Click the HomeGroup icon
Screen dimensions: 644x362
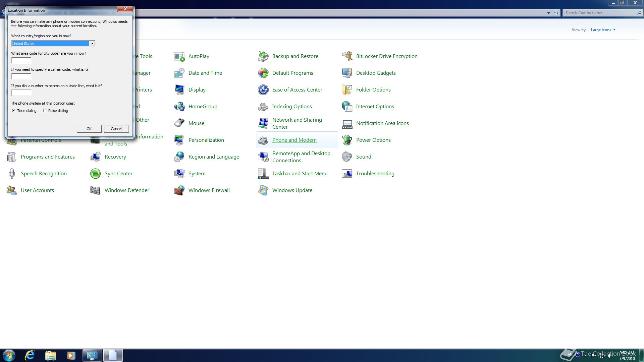(x=179, y=107)
